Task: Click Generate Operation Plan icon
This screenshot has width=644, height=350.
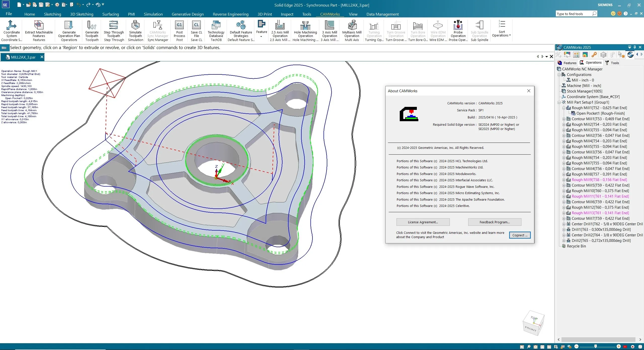Action: [69, 25]
